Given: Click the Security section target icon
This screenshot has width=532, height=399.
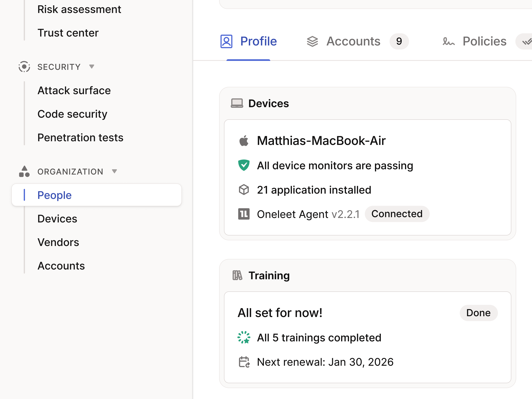Looking at the screenshot, I should pyautogui.click(x=24, y=67).
